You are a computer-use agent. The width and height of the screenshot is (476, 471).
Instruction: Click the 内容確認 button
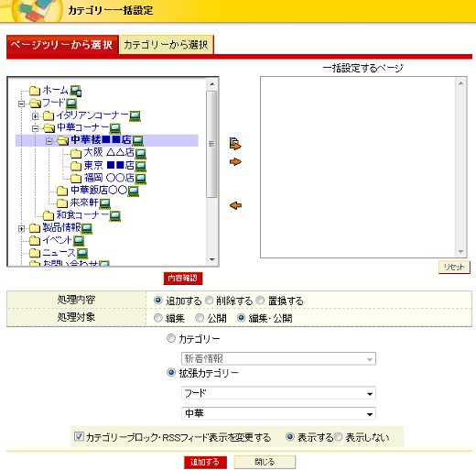coord(183,279)
